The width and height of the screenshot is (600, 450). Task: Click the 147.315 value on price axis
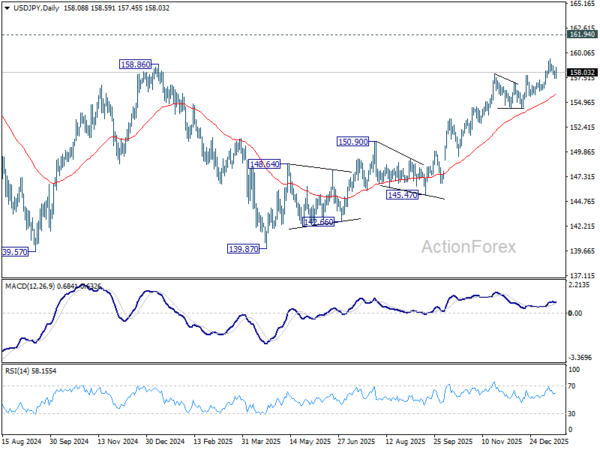tap(582, 177)
